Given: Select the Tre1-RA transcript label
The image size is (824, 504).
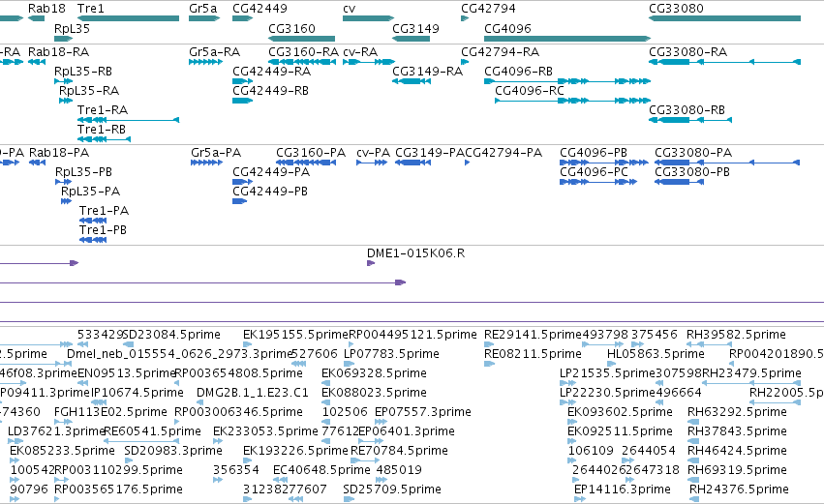Looking at the screenshot, I should (103, 110).
